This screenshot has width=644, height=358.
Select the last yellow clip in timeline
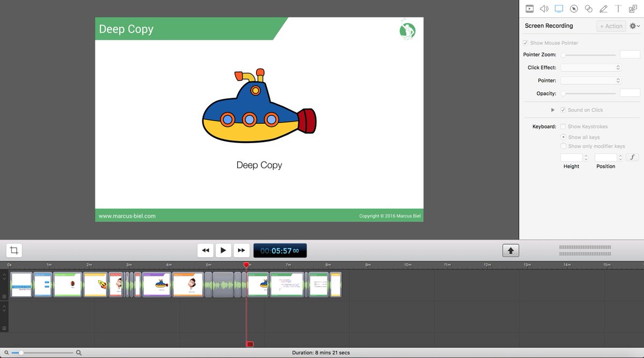point(336,285)
